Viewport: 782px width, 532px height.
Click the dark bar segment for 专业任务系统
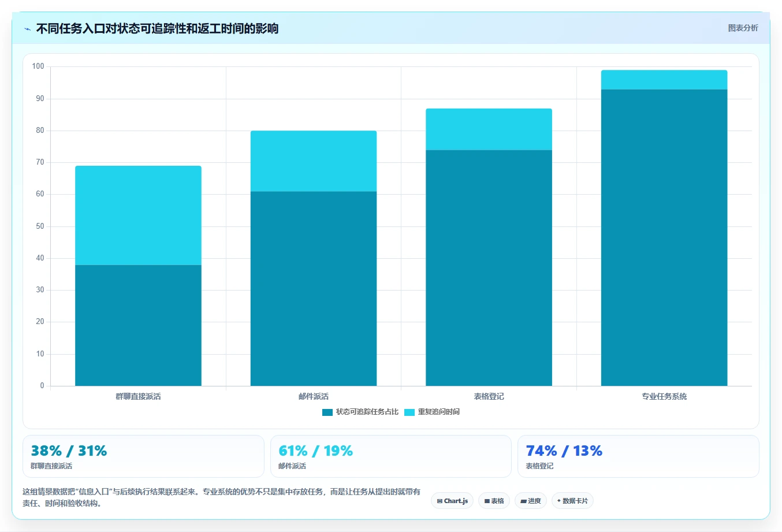coord(664,237)
